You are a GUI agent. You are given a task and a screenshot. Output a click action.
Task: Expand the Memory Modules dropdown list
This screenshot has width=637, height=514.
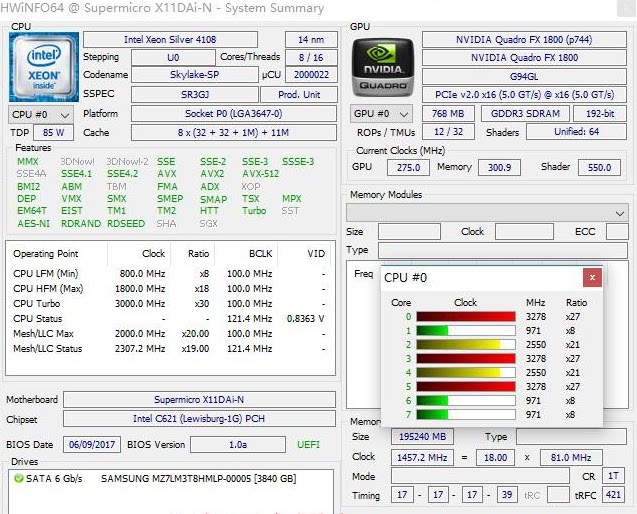click(487, 213)
